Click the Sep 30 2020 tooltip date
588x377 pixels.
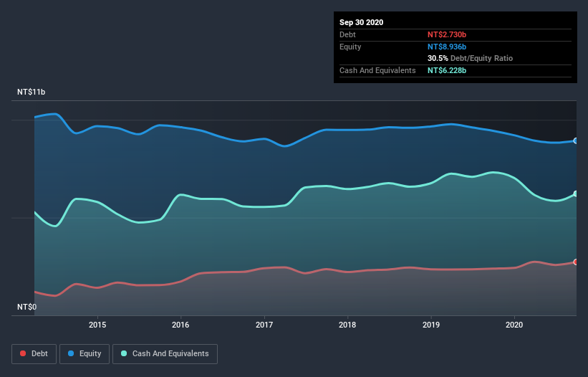[x=362, y=22]
